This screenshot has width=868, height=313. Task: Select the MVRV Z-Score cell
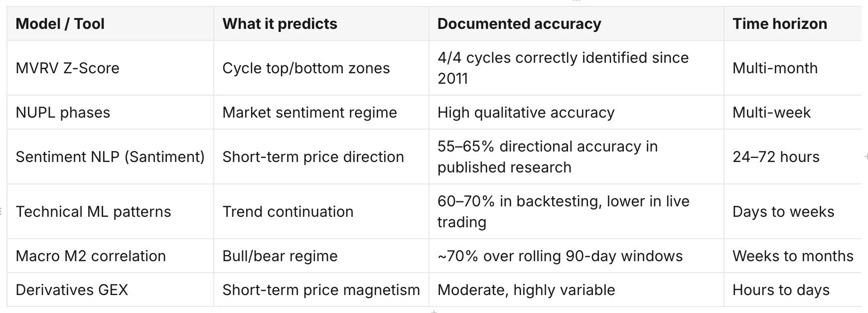coord(110,68)
